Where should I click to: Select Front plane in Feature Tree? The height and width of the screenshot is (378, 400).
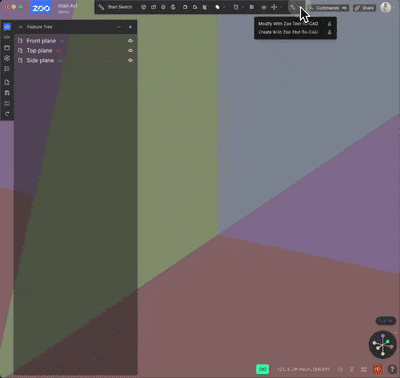(x=41, y=41)
